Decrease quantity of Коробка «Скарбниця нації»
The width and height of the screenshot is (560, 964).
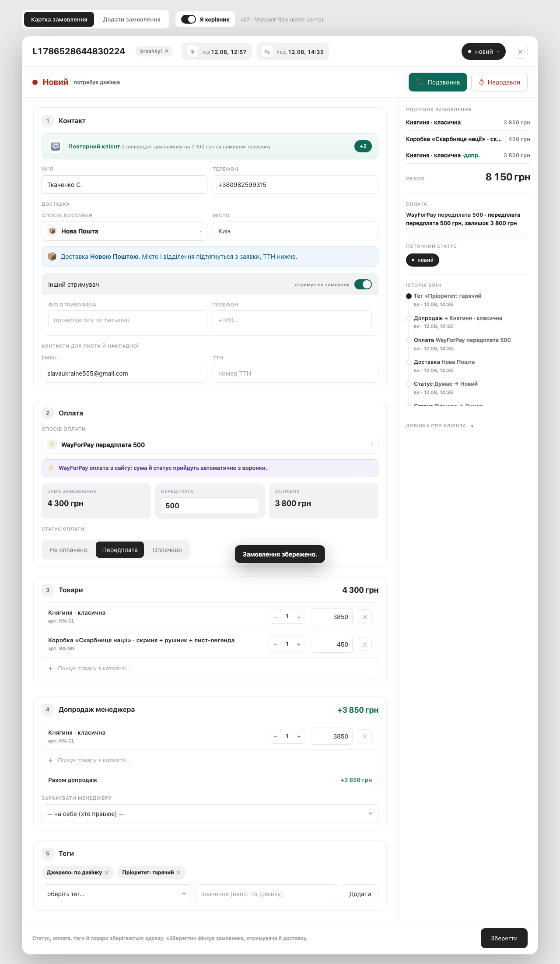(x=275, y=644)
